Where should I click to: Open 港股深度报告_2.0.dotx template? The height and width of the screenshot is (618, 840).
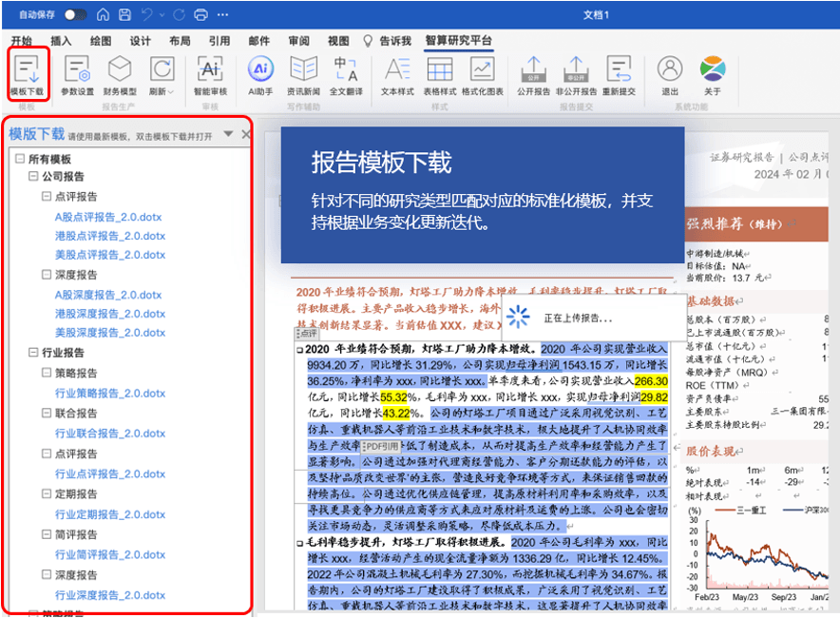point(110,314)
